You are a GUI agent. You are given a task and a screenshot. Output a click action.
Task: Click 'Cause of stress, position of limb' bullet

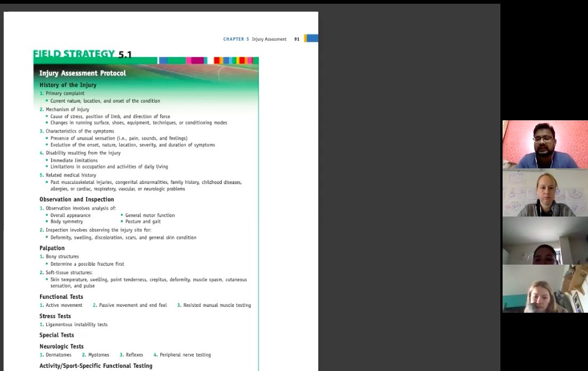pyautogui.click(x=110, y=117)
